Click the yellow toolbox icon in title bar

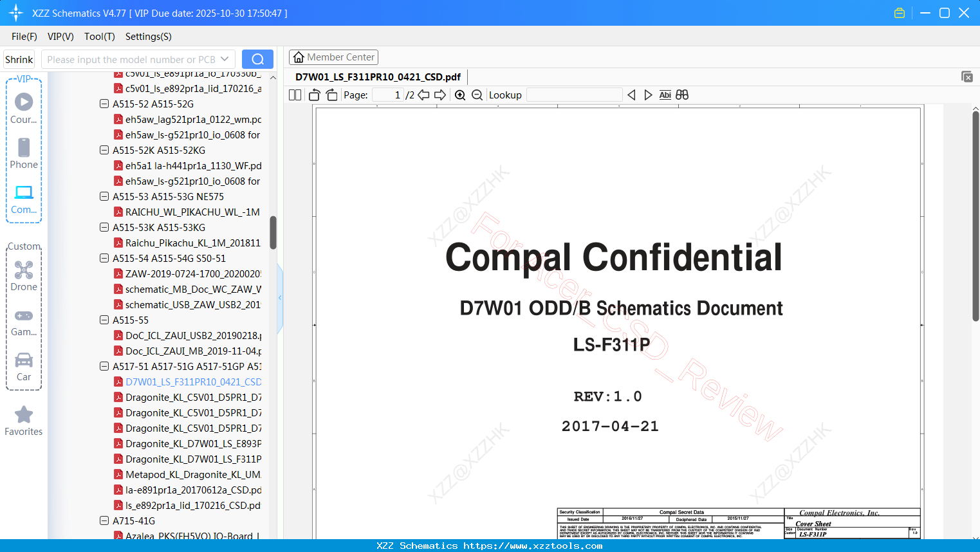(900, 13)
